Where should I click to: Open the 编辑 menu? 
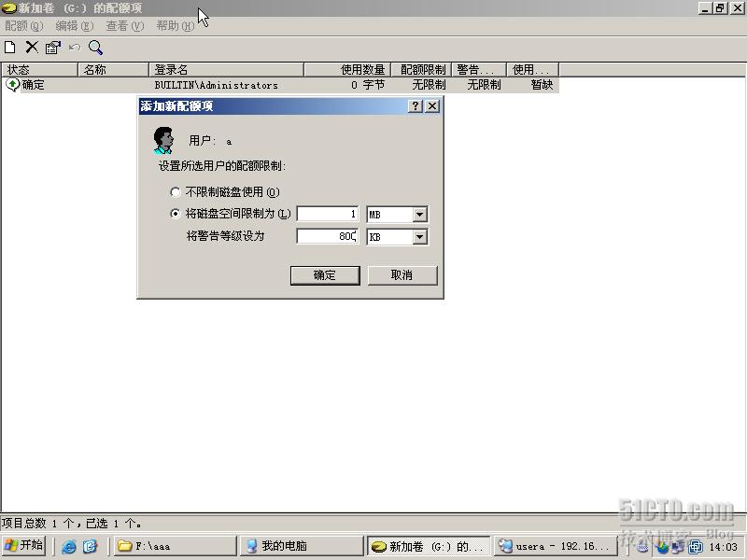click(x=75, y=26)
